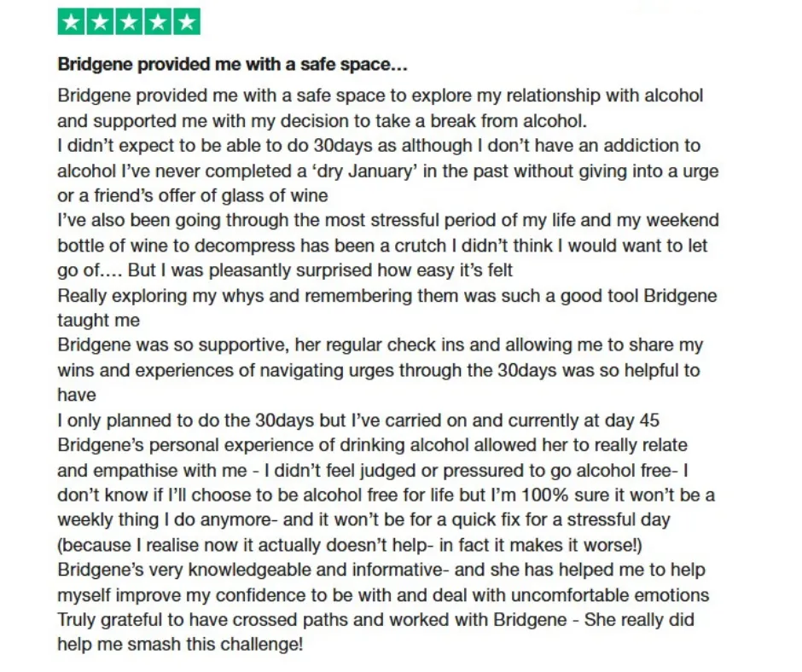Click the words 'taught me'
This screenshot has height=672, width=802.
[99, 320]
